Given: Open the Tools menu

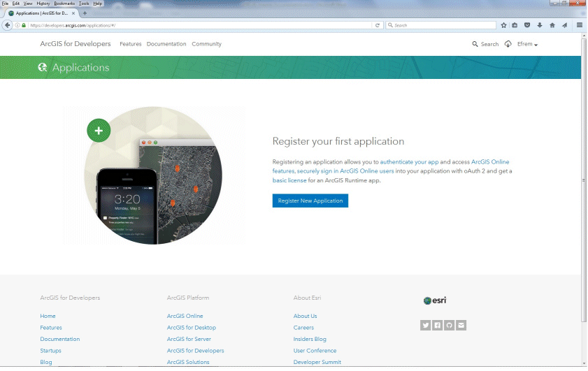Looking at the screenshot, I should tap(84, 3).
